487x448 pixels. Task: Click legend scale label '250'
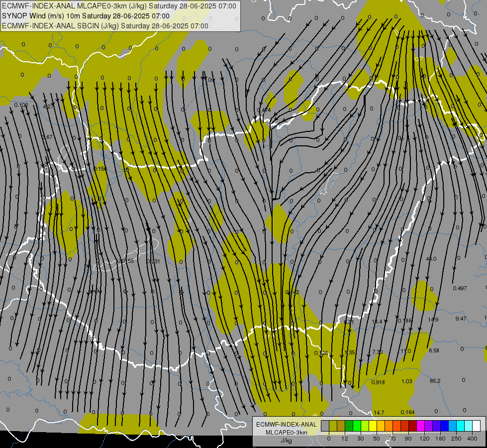(456, 439)
